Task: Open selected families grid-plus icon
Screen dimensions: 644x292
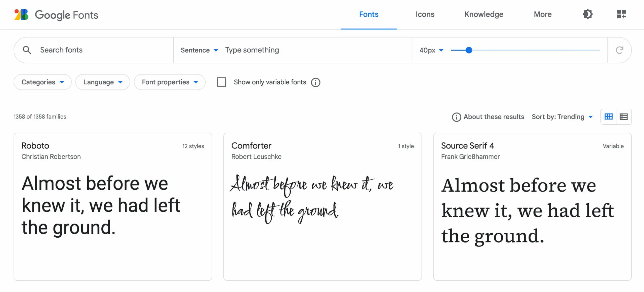Action: [621, 14]
